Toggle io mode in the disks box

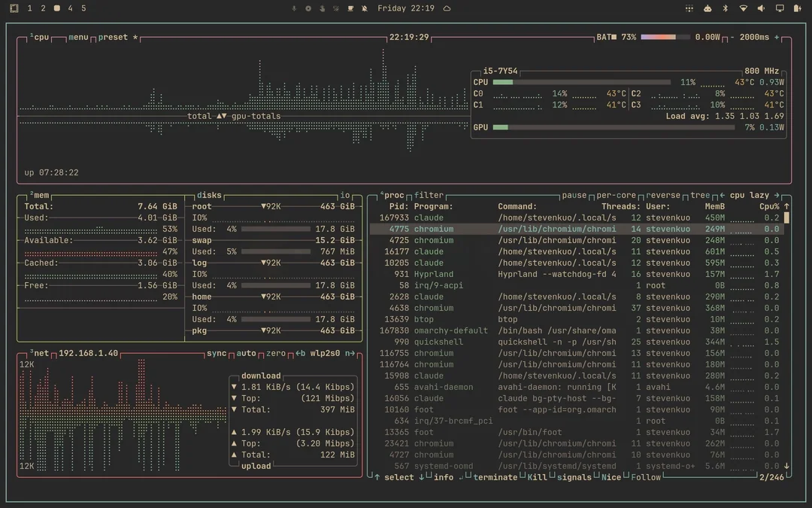(x=345, y=196)
